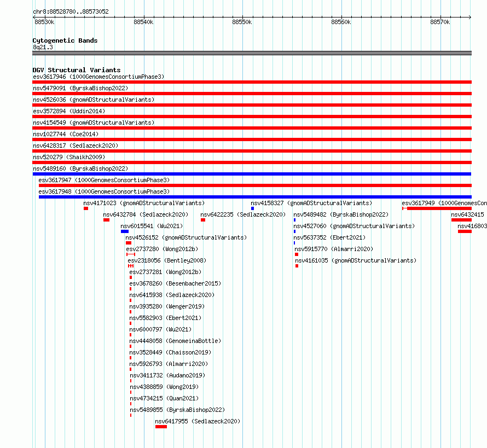Click nsv4527060 (gnomADStructuralVariants) label

point(354,226)
